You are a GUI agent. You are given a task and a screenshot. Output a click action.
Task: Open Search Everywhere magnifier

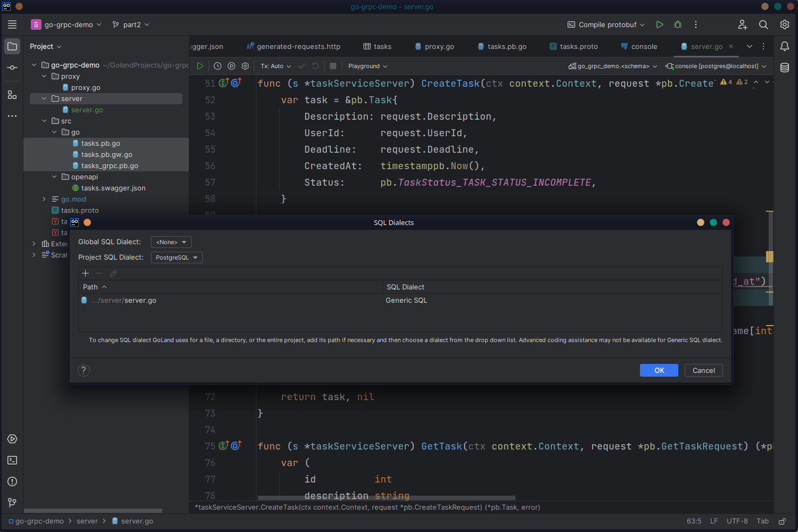(x=763, y=24)
